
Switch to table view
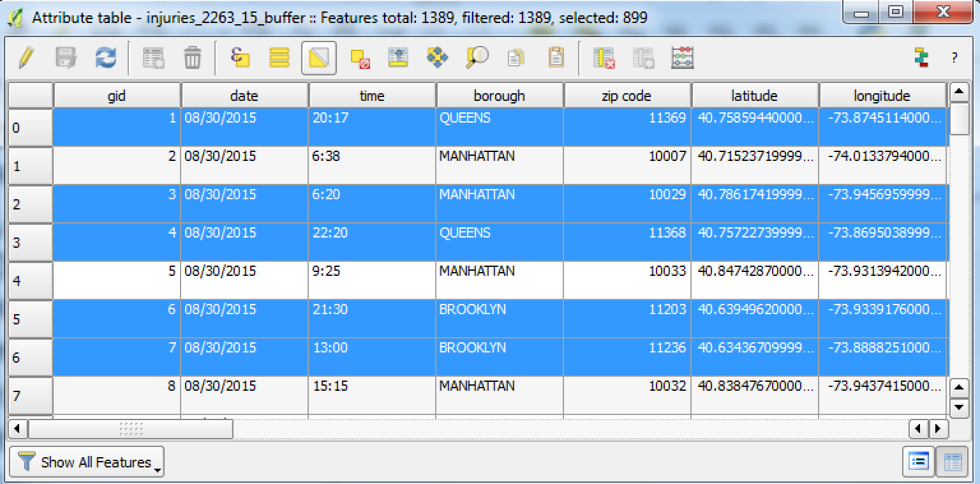pos(952,462)
